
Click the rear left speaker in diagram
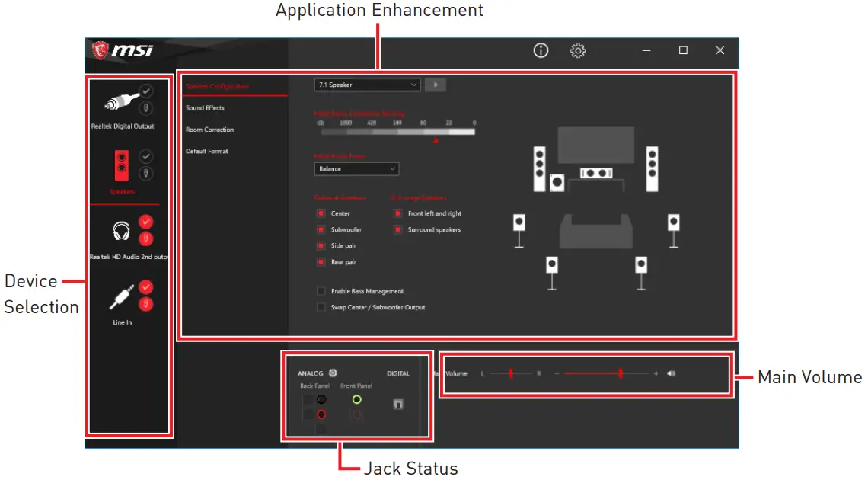pyautogui.click(x=552, y=273)
